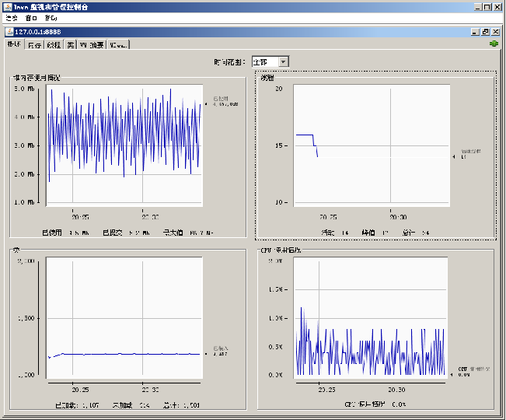Switch to the 类 (Classes) tab

point(71,45)
